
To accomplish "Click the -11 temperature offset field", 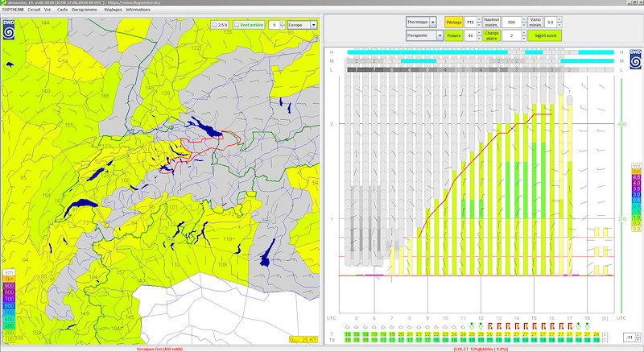I will [x=630, y=338].
